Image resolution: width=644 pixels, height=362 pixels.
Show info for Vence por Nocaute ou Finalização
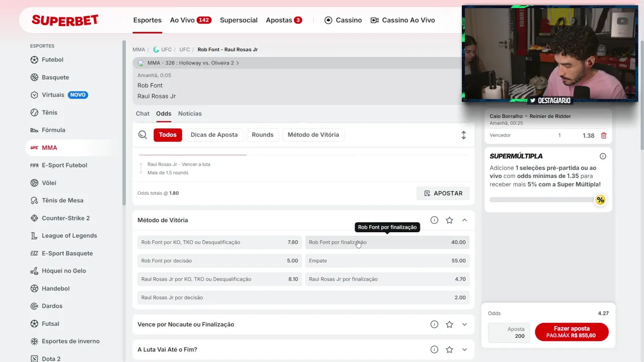(434, 324)
